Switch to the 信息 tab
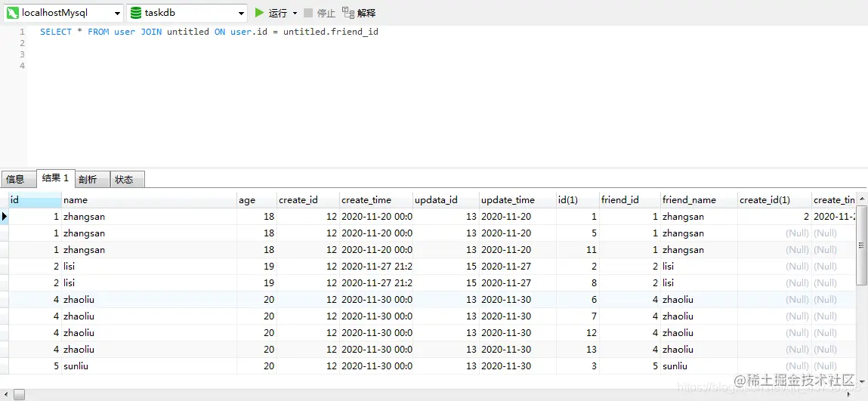Screen dimensions: 868x401 (x=19, y=179)
